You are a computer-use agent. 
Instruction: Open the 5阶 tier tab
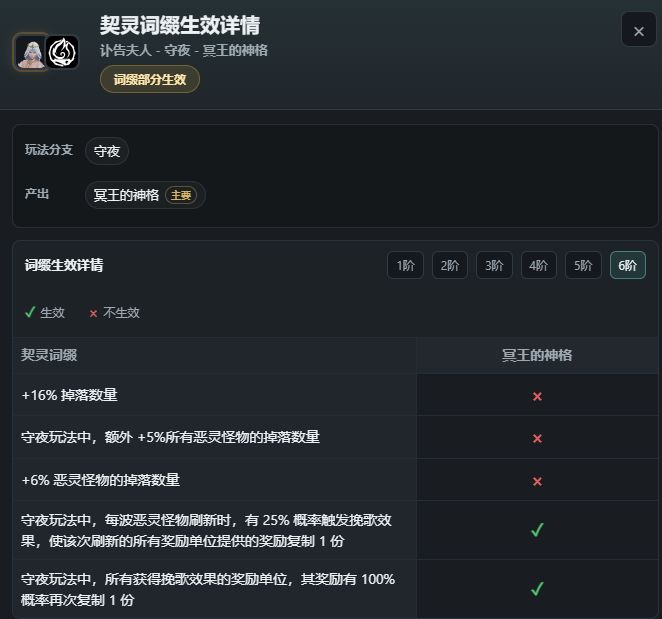point(583,265)
